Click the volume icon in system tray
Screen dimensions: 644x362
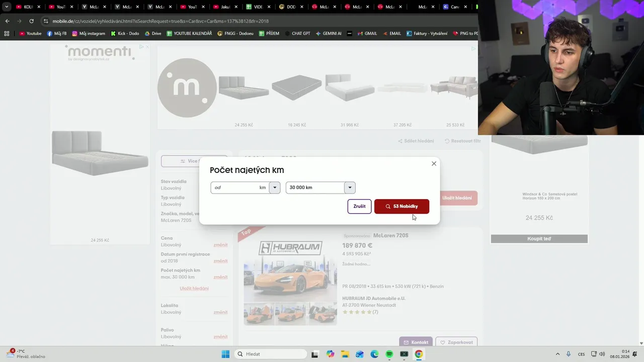click(x=602, y=354)
